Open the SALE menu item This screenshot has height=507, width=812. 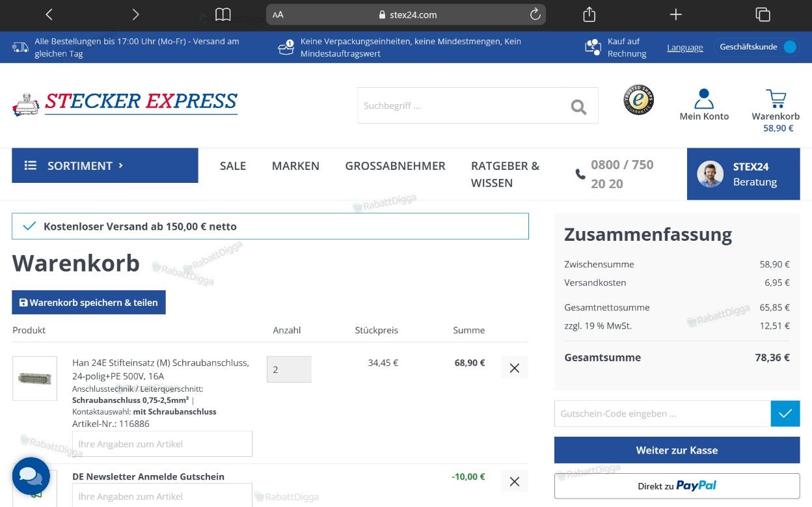click(x=233, y=166)
